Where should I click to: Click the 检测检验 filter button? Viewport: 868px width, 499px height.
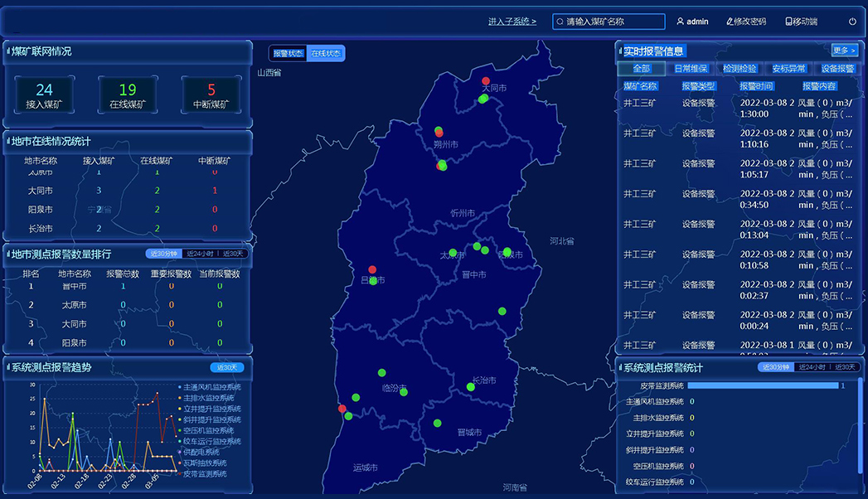[739, 68]
